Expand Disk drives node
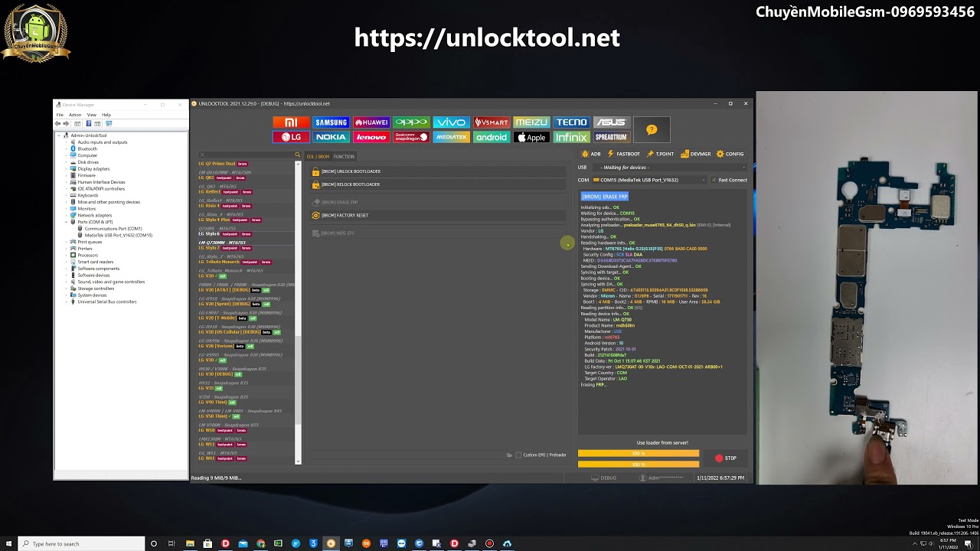Screen dimensions: 980x551 pyautogui.click(x=67, y=162)
